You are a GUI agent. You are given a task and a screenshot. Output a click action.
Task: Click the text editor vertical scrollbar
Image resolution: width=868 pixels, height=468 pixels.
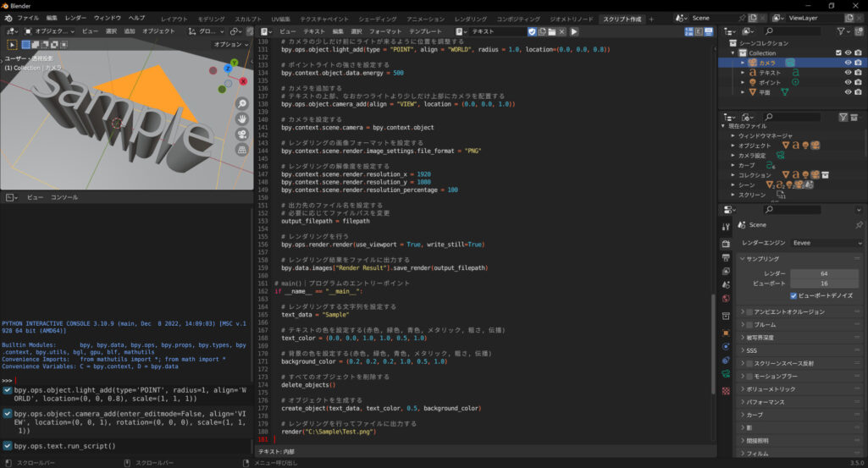pos(714,343)
